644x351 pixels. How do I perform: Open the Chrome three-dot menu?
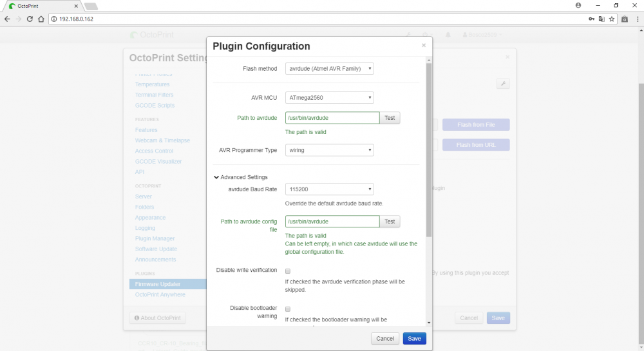click(637, 19)
